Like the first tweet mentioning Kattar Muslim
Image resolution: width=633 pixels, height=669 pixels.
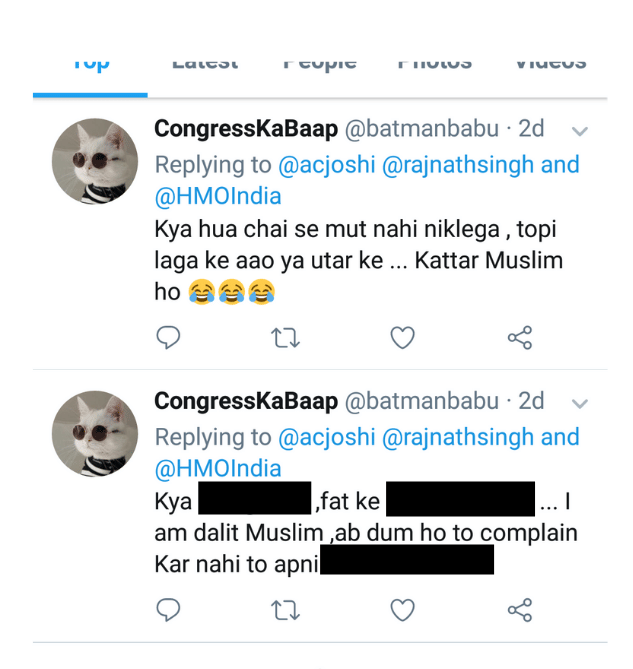[x=402, y=338]
